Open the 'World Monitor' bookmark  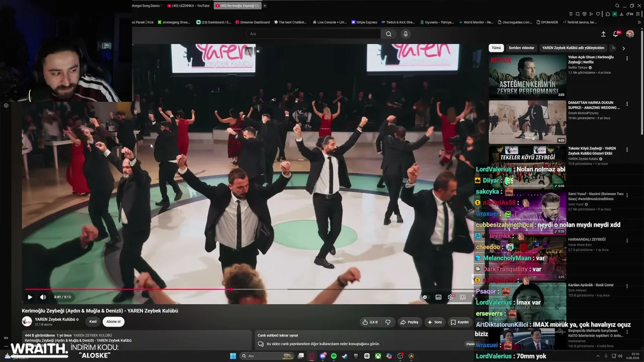475,22
